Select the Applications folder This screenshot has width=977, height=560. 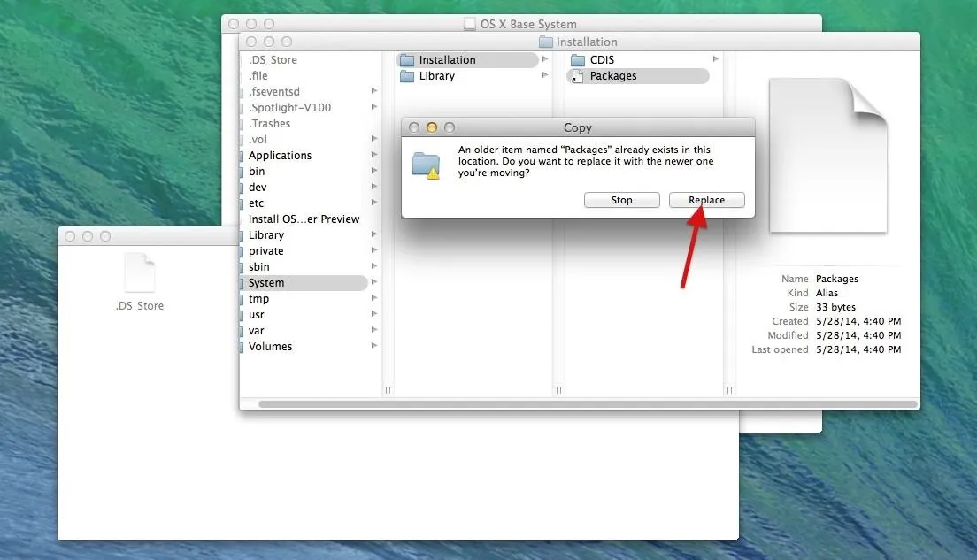280,156
